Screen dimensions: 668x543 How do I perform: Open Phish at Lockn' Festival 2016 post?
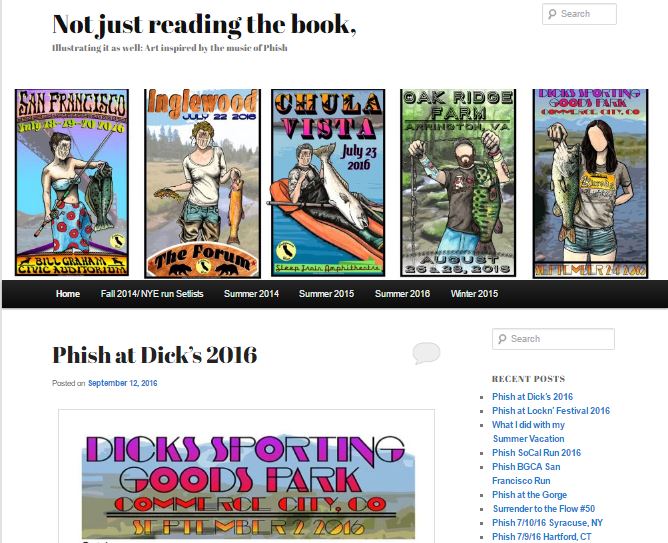tap(551, 411)
